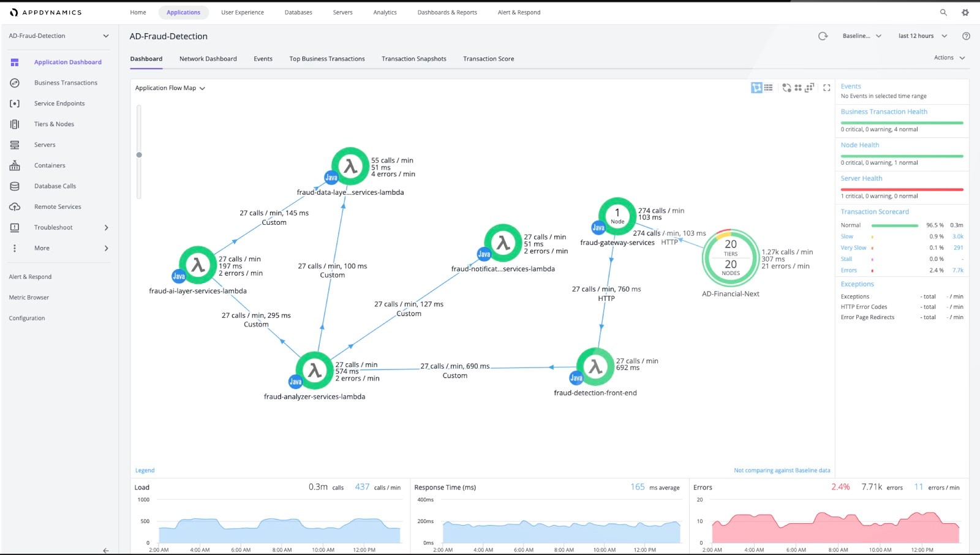The image size is (980, 555).
Task: Open the Databases top menu
Action: click(x=298, y=12)
